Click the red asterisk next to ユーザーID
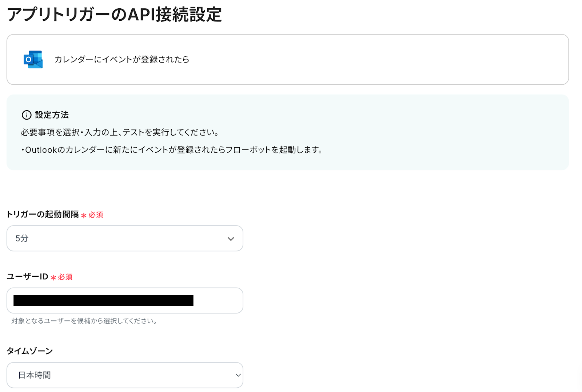 (x=53, y=277)
